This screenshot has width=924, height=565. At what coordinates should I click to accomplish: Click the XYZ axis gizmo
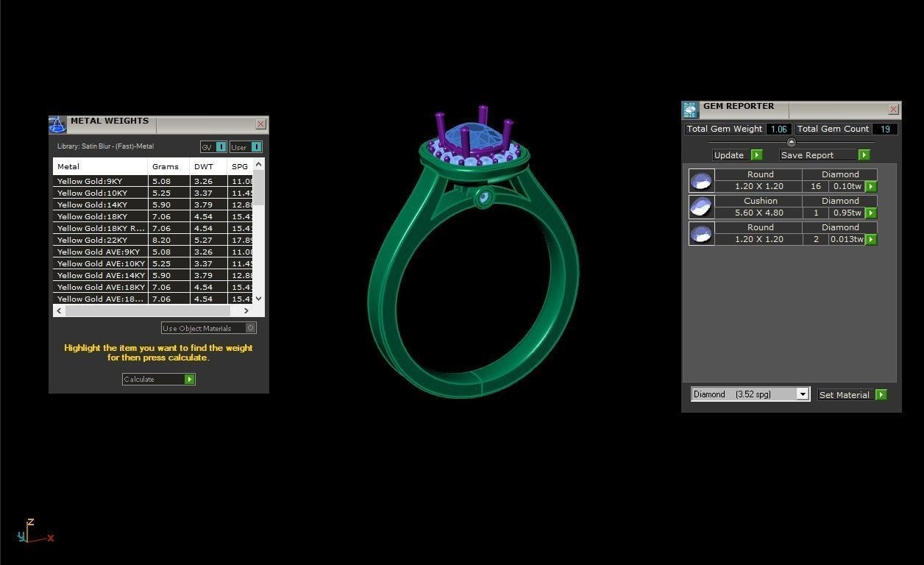(x=34, y=532)
